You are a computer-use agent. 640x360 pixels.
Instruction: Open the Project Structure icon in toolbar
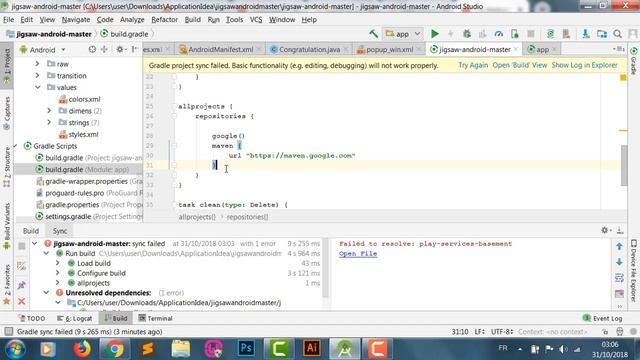[x=601, y=34]
